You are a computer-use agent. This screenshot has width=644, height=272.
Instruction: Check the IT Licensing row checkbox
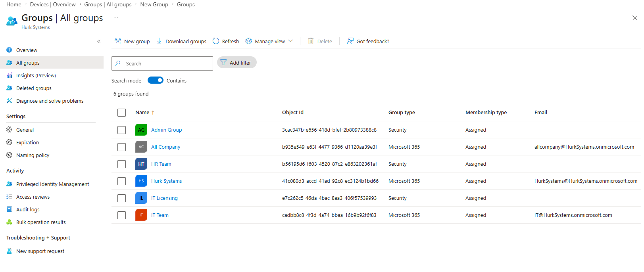pyautogui.click(x=121, y=198)
